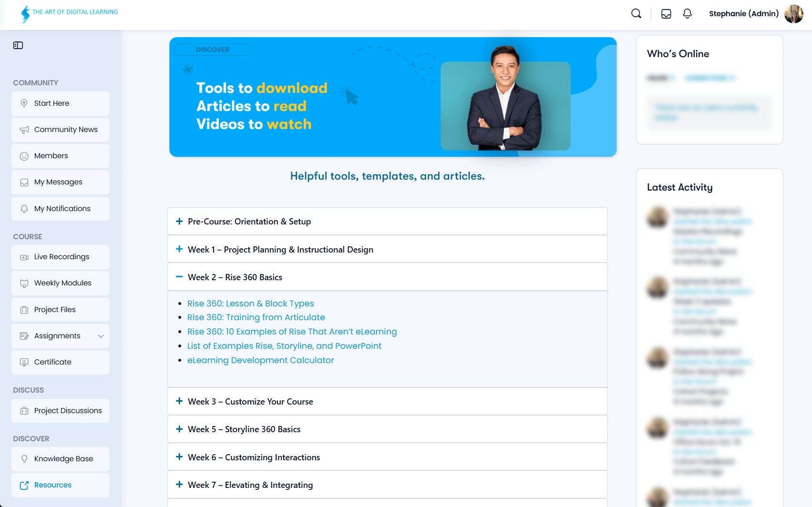Click the Live Recordings camera icon

coord(24,257)
